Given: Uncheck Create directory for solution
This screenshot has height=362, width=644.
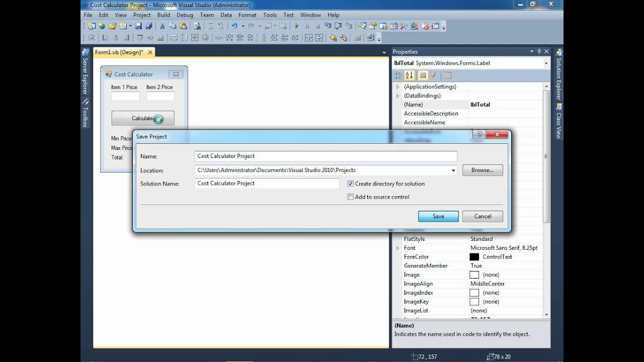Looking at the screenshot, I should click(351, 184).
